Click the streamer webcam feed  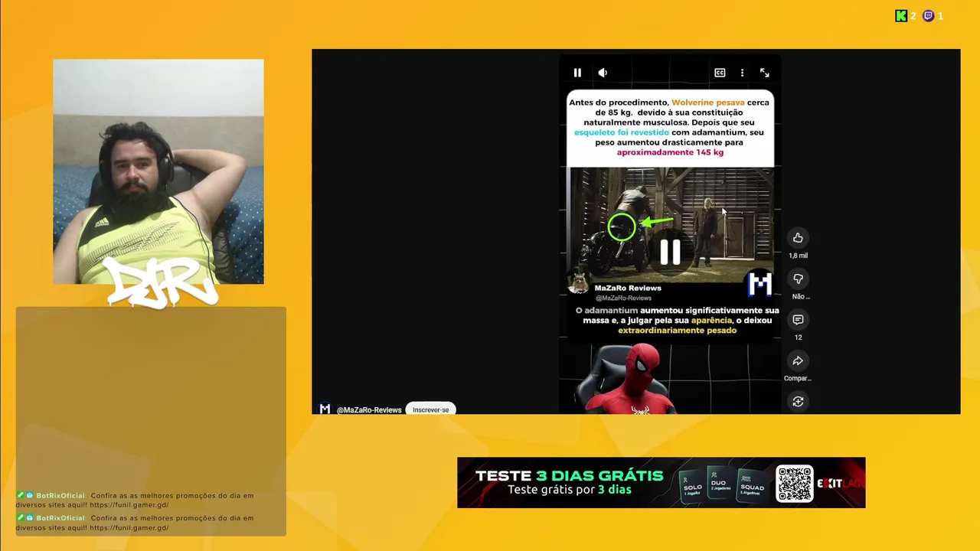[x=158, y=171]
